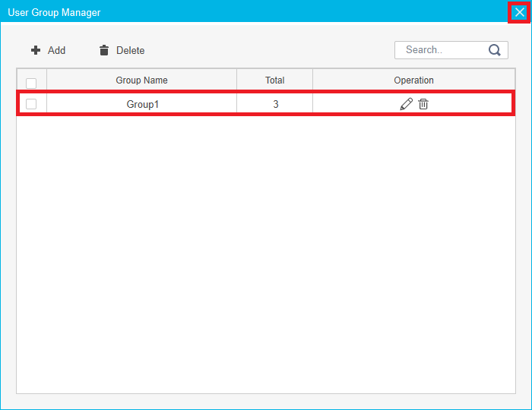Click the empty toolbar space between Delete and Search

[x=266, y=50]
